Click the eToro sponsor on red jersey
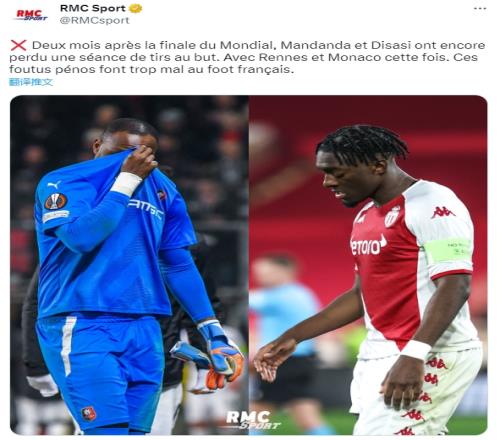 pos(368,245)
